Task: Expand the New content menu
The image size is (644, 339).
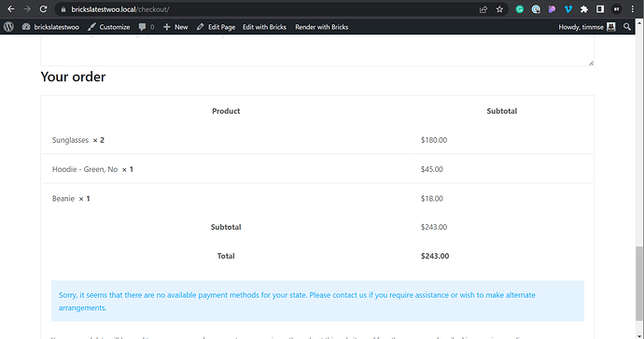Action: click(175, 27)
